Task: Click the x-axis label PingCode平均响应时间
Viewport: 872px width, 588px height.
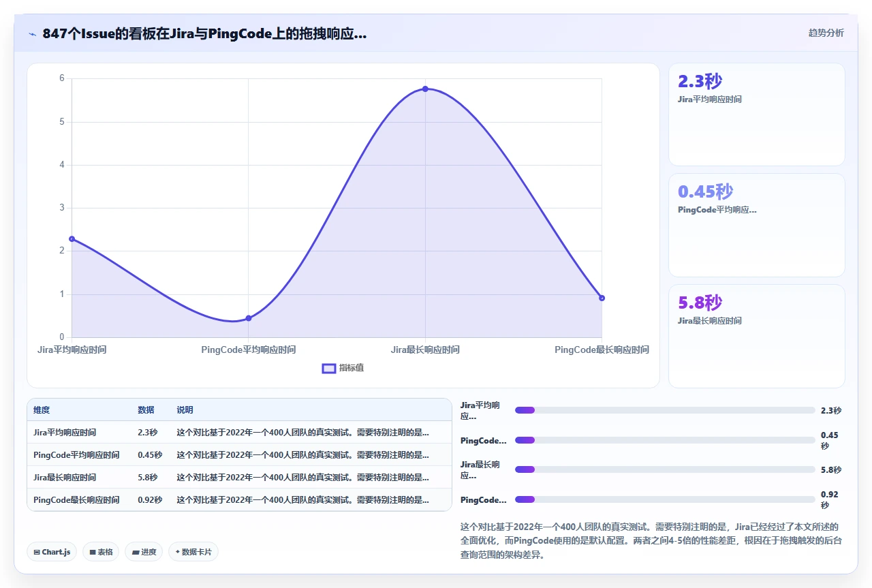Action: 249,350
